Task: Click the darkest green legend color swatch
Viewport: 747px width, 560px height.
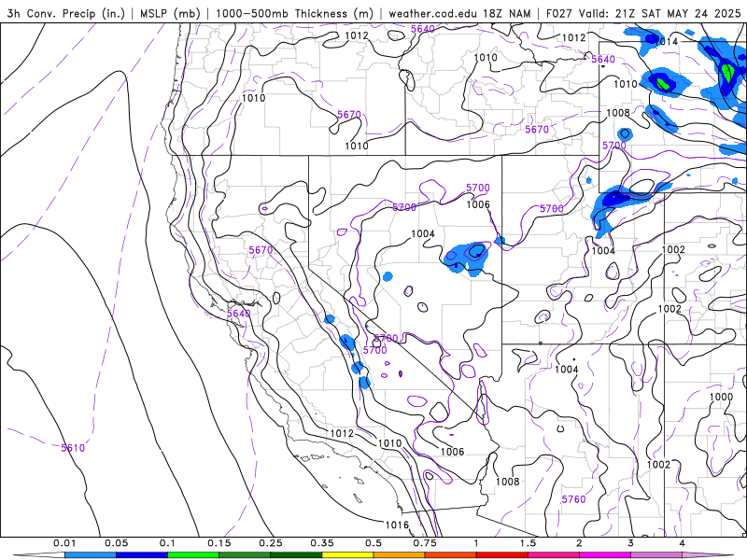Action: 296,555
